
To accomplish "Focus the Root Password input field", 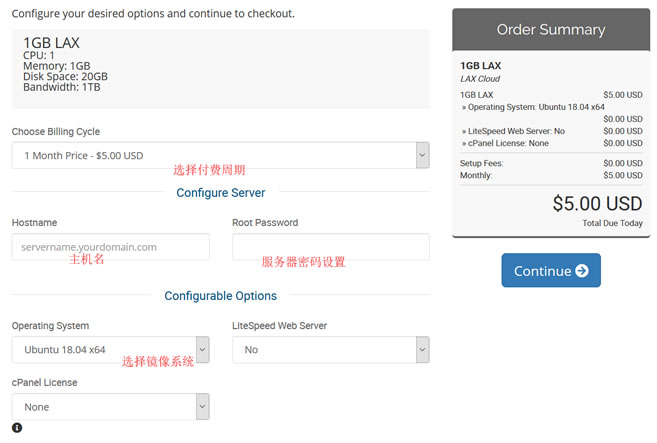I will (x=330, y=247).
